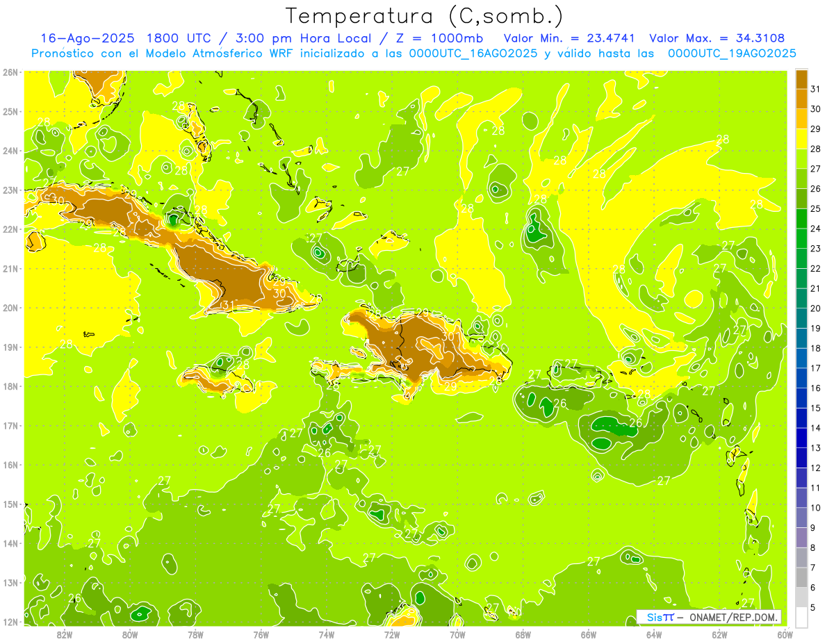Click the '82W' longitude axis label
The image size is (834, 644).
pyautogui.click(x=65, y=634)
